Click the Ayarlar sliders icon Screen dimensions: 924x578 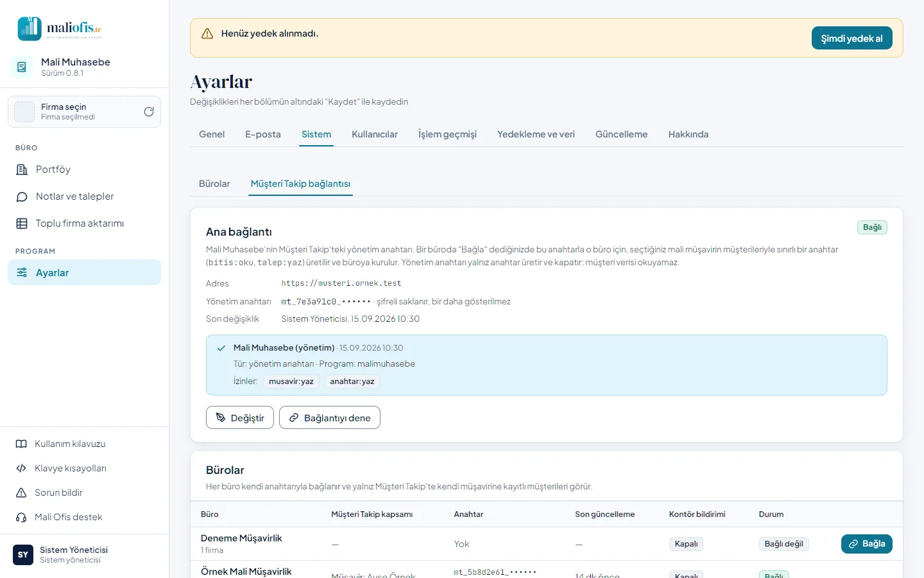22,272
